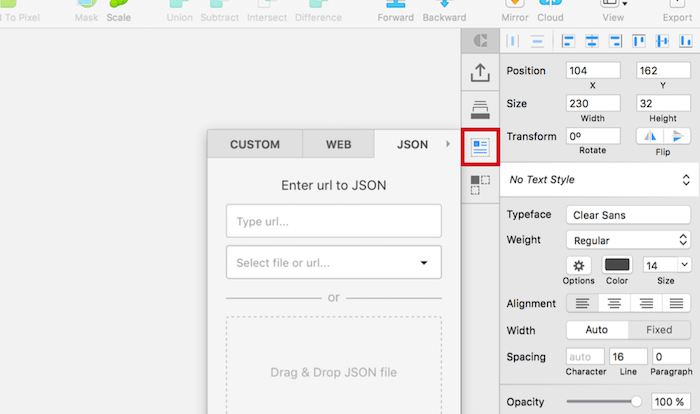Open the Select file or url dropdown
Image resolution: width=700 pixels, height=414 pixels.
[334, 262]
